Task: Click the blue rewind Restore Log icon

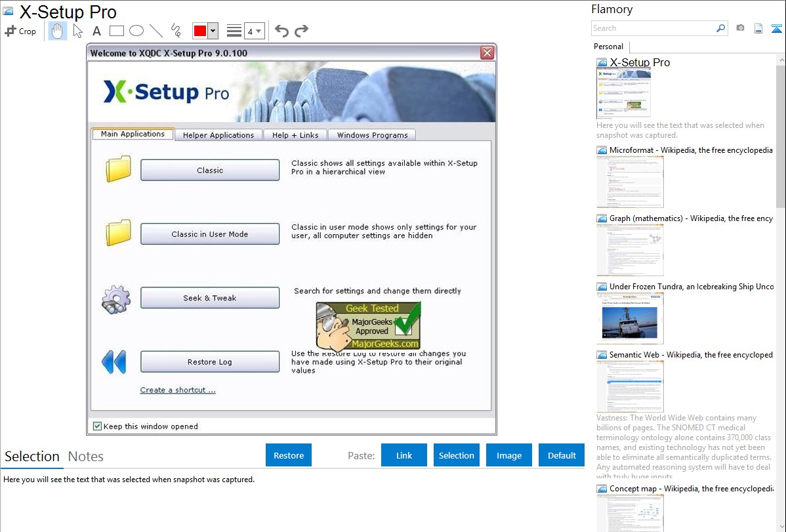Action: point(114,361)
